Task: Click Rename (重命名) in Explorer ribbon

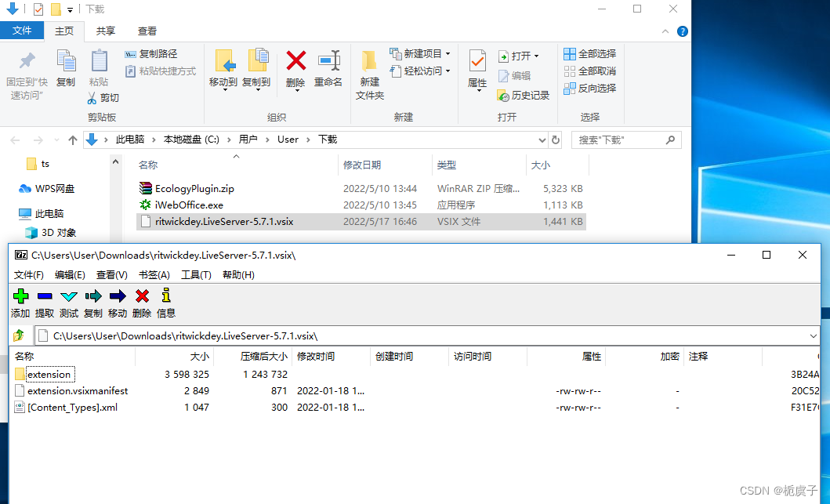Action: [328, 69]
